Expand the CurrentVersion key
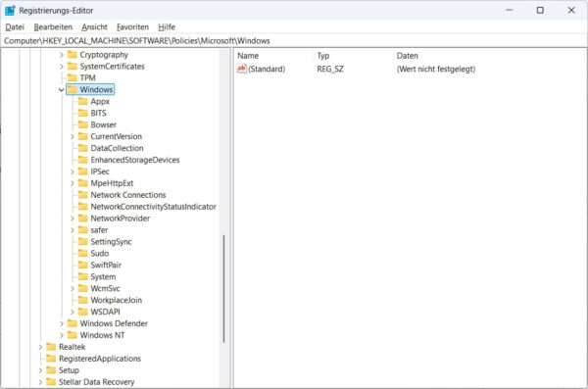588x389 pixels. point(73,136)
